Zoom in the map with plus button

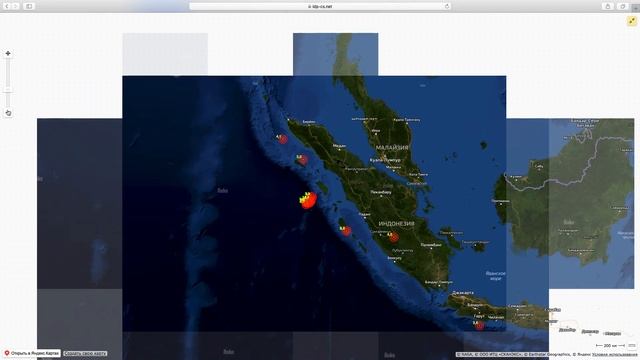pos(8,53)
